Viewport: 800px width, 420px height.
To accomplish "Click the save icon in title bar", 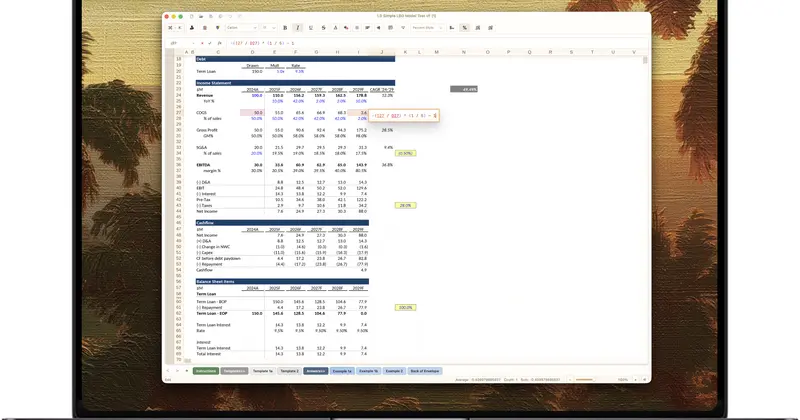I will click(211, 16).
